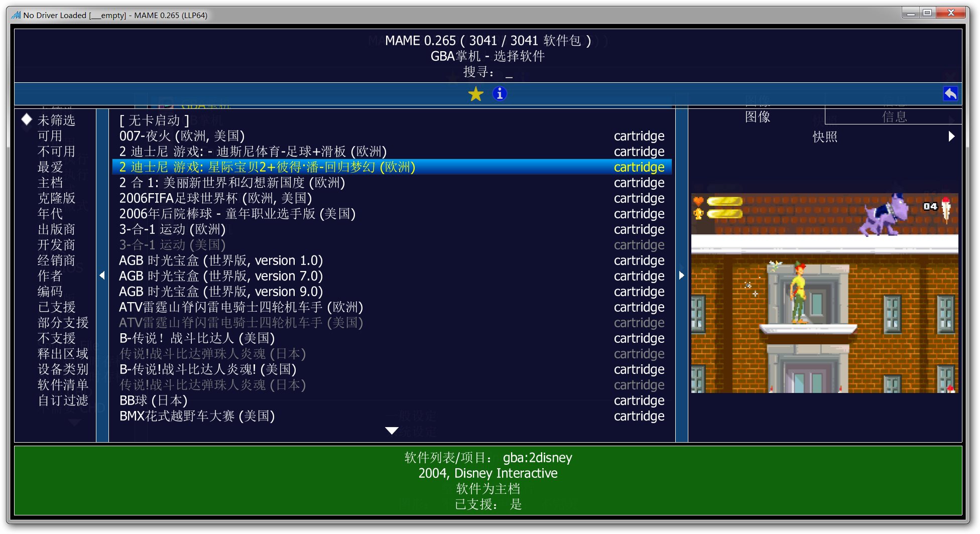
Task: Select ATV雷霆山脊 (欧洲) entry
Action: coord(392,307)
